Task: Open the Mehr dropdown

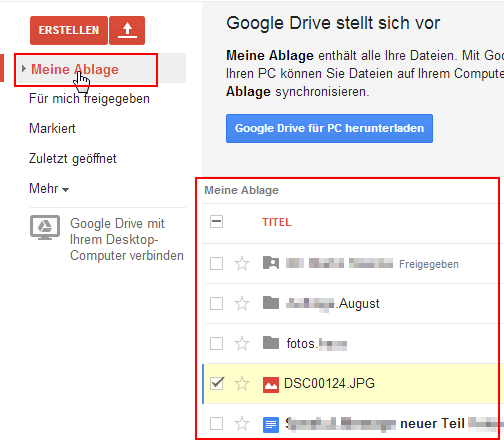Action: click(49, 189)
